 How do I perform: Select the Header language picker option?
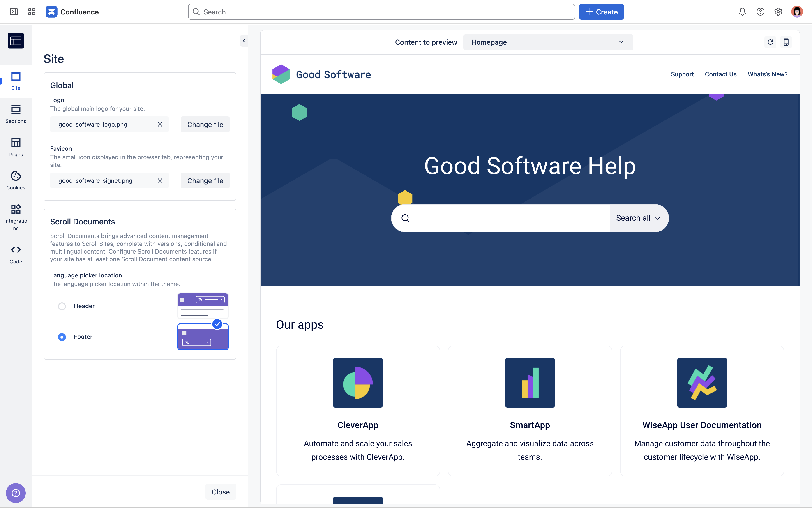pos(62,306)
